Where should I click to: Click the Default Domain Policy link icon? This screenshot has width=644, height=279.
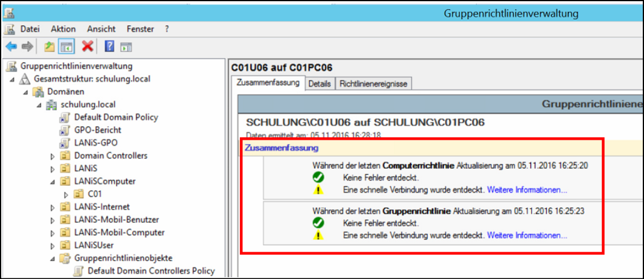pos(65,117)
